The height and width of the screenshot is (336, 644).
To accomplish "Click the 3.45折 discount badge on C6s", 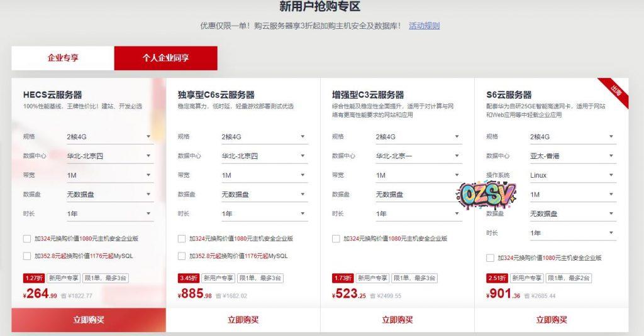I will click(188, 278).
